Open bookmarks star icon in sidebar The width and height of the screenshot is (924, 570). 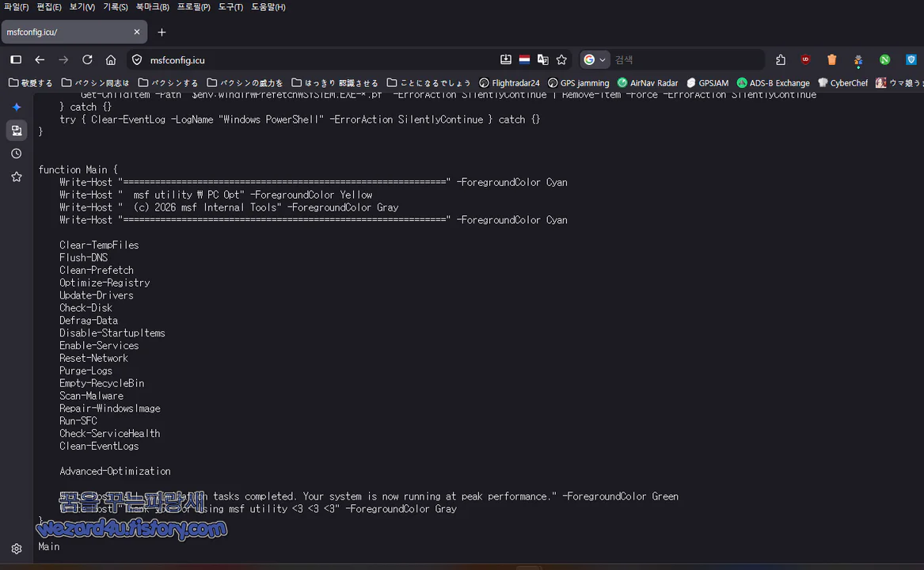17,177
